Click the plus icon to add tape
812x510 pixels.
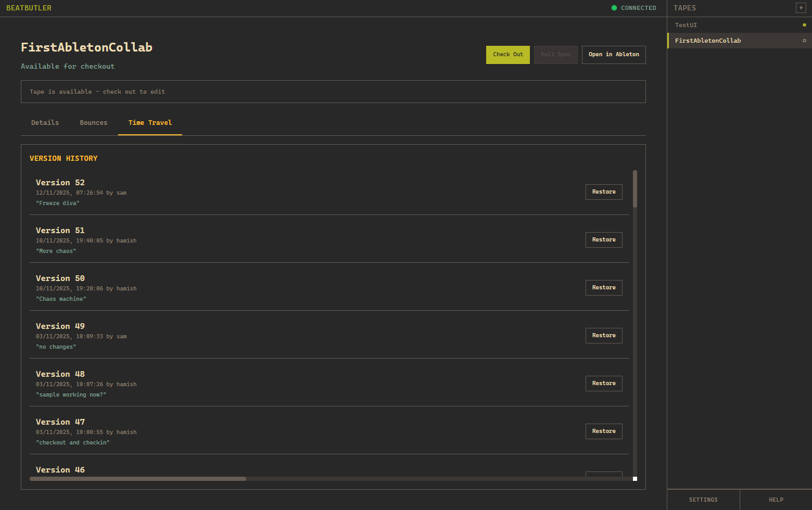801,8
